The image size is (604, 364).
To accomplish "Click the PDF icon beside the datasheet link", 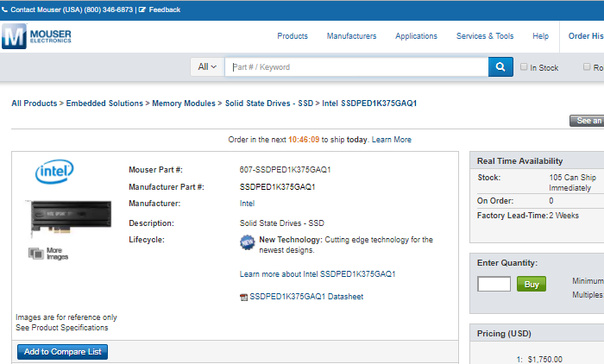I will (x=243, y=297).
